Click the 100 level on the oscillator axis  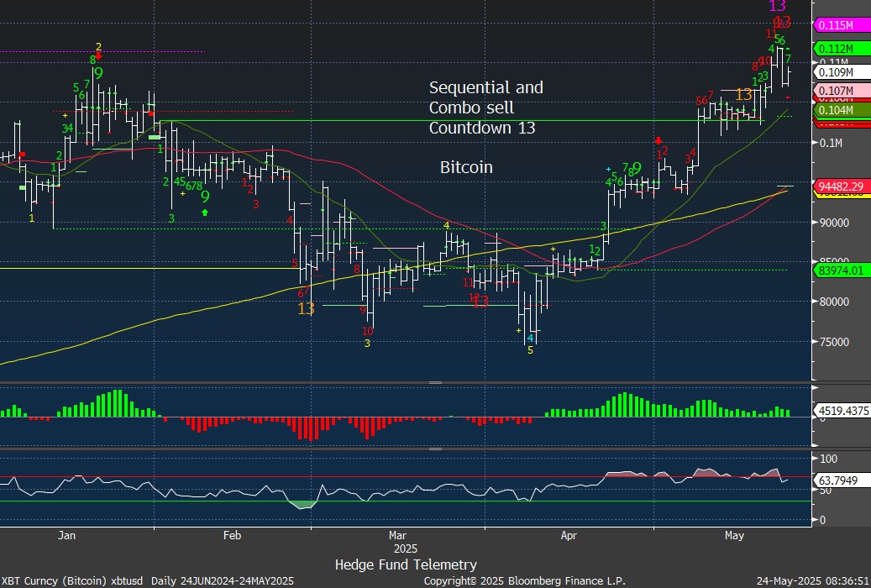point(829,459)
